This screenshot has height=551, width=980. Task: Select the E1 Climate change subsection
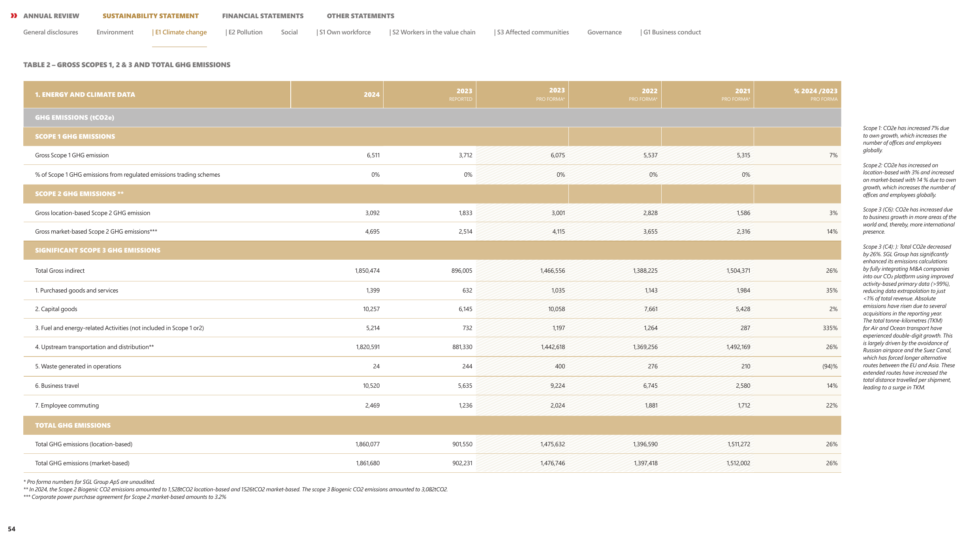coord(180,32)
